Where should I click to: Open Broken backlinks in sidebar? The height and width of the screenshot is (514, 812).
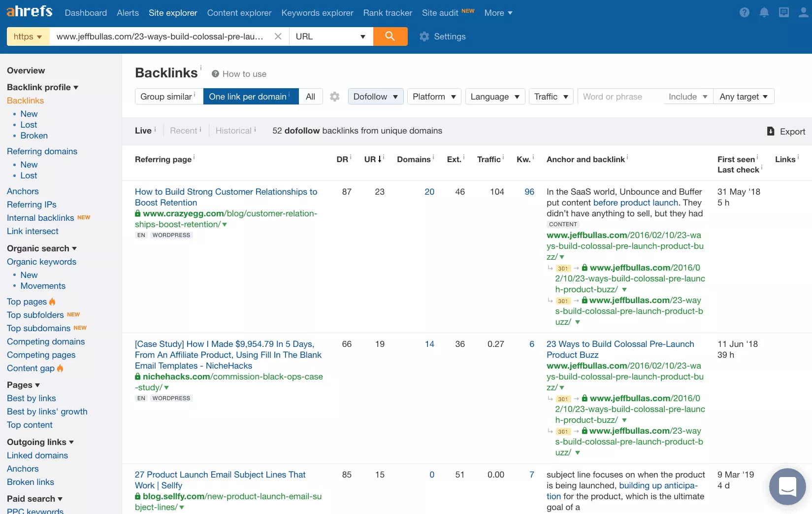pos(34,136)
